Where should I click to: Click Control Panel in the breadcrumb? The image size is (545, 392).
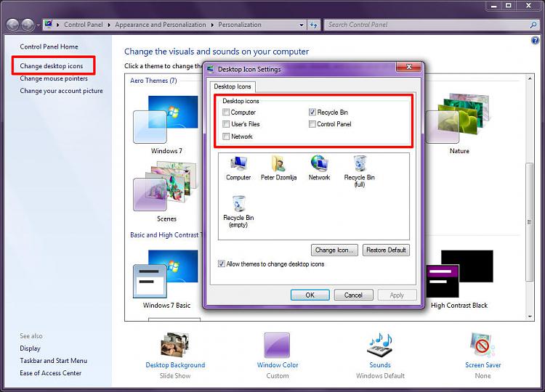(84, 25)
